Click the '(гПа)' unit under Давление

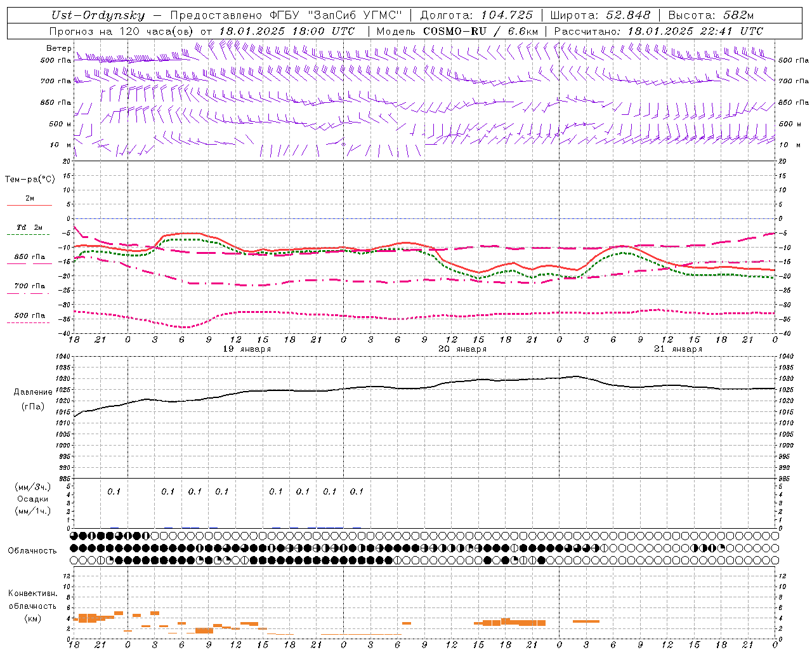(33, 407)
